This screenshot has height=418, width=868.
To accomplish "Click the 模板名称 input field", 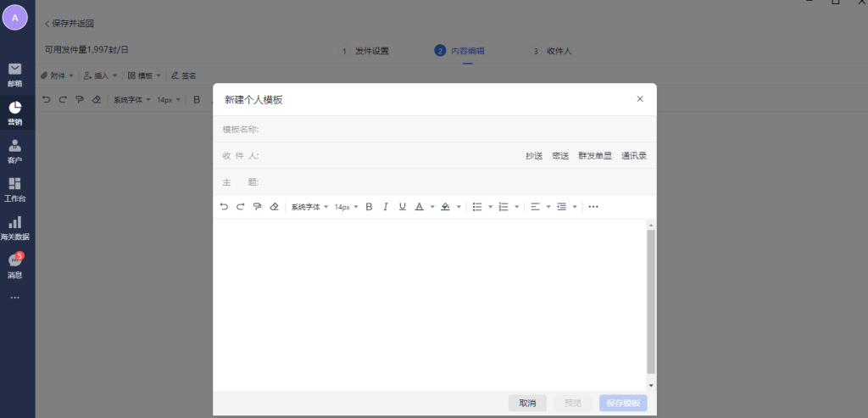I will [x=449, y=129].
